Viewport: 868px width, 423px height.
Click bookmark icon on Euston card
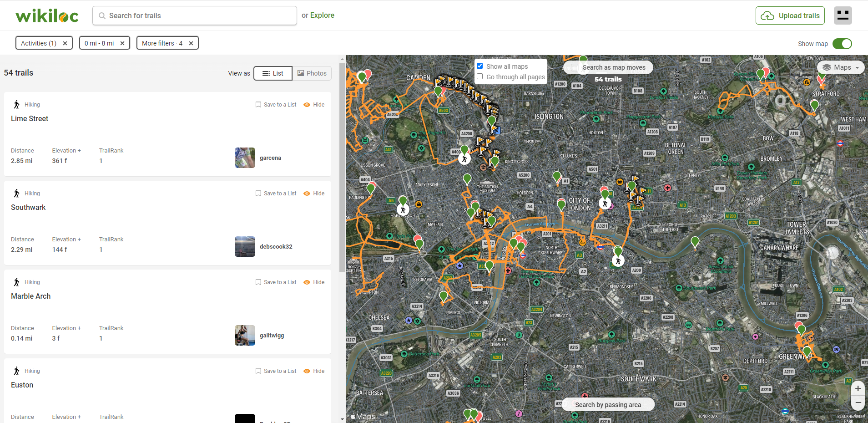tap(258, 371)
